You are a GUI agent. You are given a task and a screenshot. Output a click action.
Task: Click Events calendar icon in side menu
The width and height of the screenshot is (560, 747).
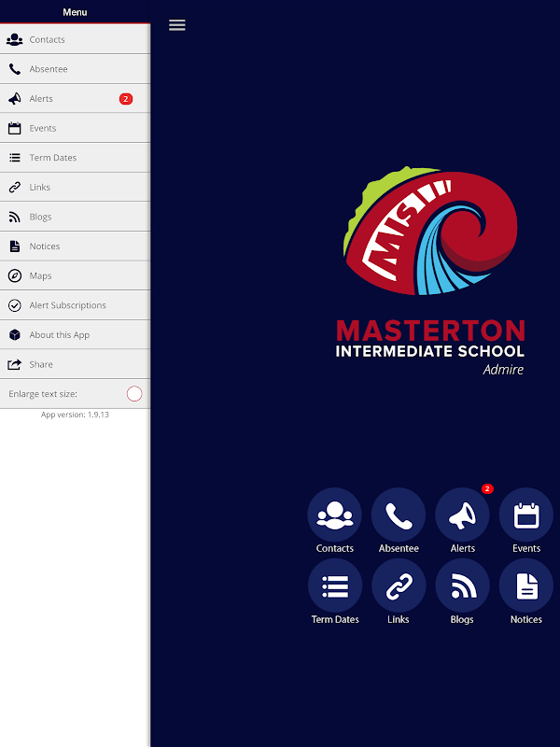pyautogui.click(x=15, y=128)
